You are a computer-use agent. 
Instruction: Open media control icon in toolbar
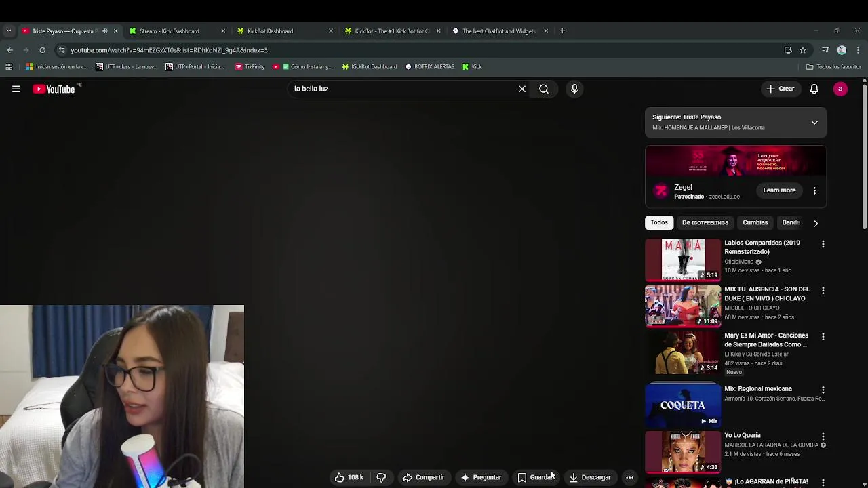[x=825, y=50]
